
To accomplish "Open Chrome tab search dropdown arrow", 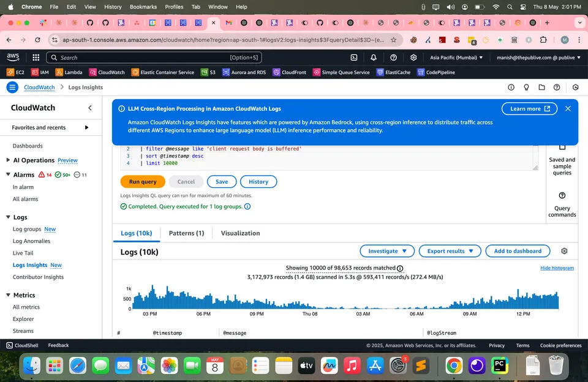I will pos(580,23).
